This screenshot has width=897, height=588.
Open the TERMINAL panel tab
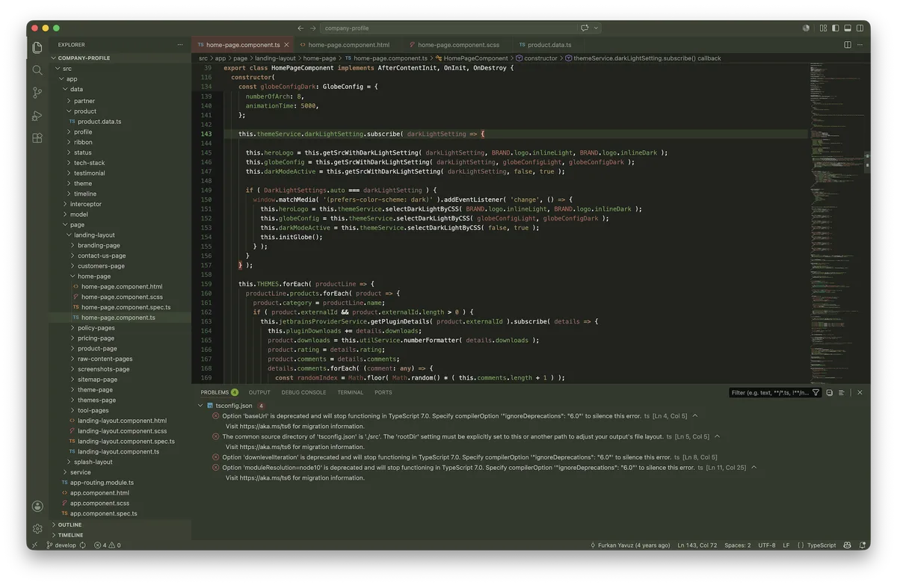350,392
